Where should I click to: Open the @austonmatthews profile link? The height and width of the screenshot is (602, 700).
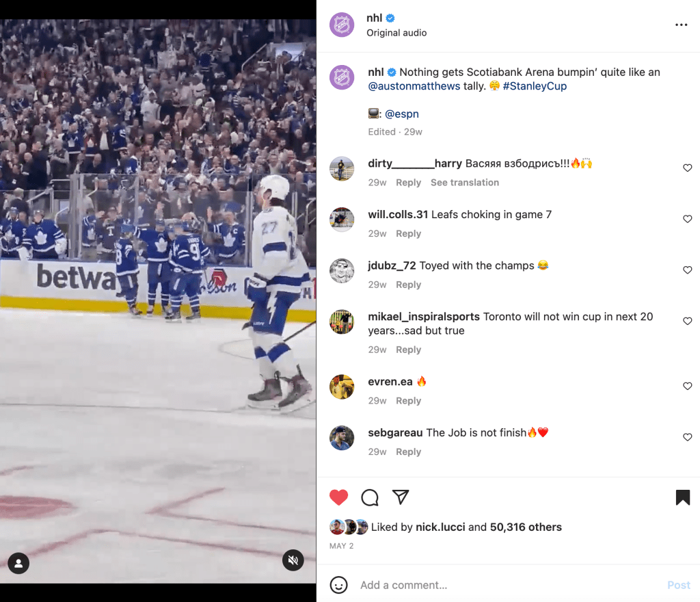(x=414, y=86)
